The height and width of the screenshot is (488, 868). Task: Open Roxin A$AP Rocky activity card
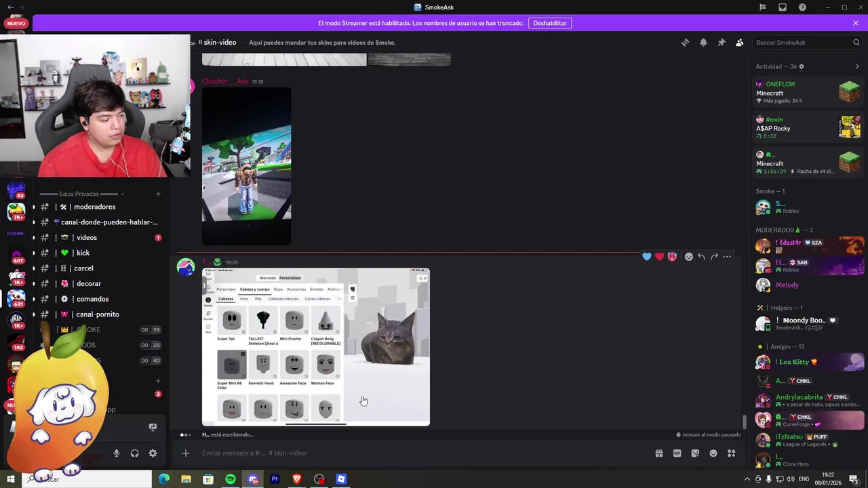point(808,127)
